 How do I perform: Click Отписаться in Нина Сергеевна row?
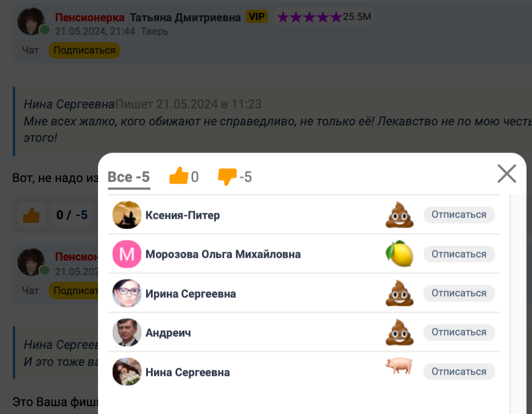(x=459, y=371)
